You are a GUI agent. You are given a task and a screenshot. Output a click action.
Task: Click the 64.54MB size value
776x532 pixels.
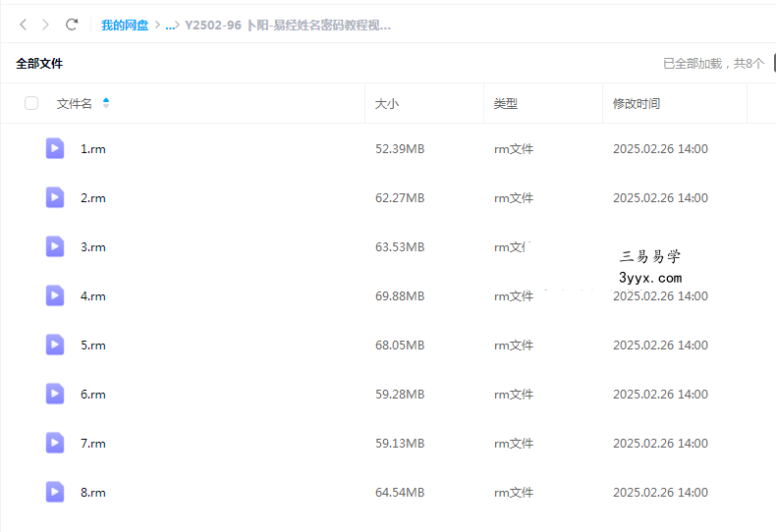click(400, 493)
